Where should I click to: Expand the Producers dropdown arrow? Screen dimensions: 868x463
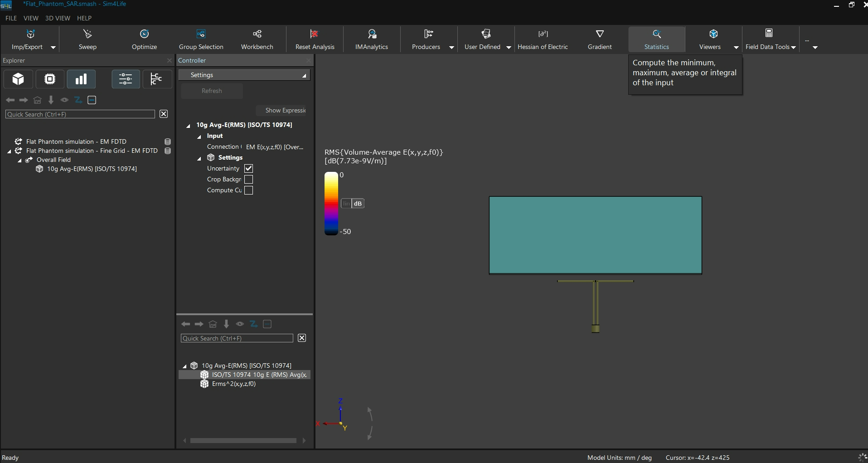point(451,47)
